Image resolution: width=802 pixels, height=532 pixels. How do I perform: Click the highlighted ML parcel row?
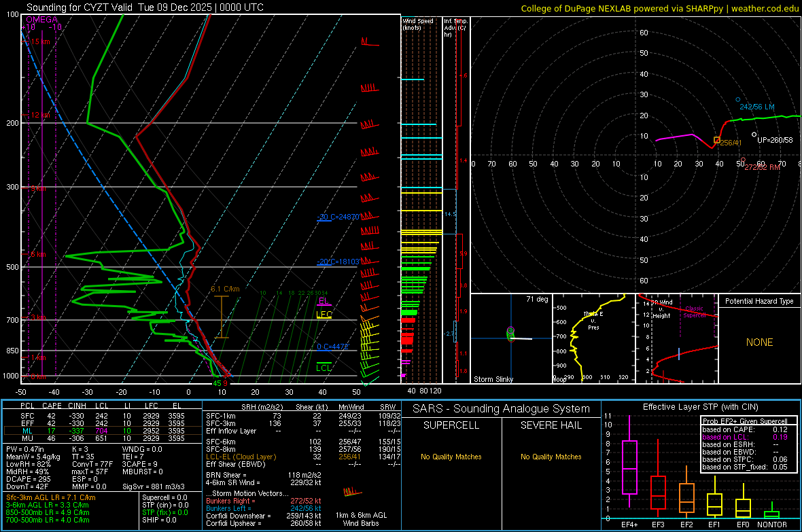click(103, 431)
